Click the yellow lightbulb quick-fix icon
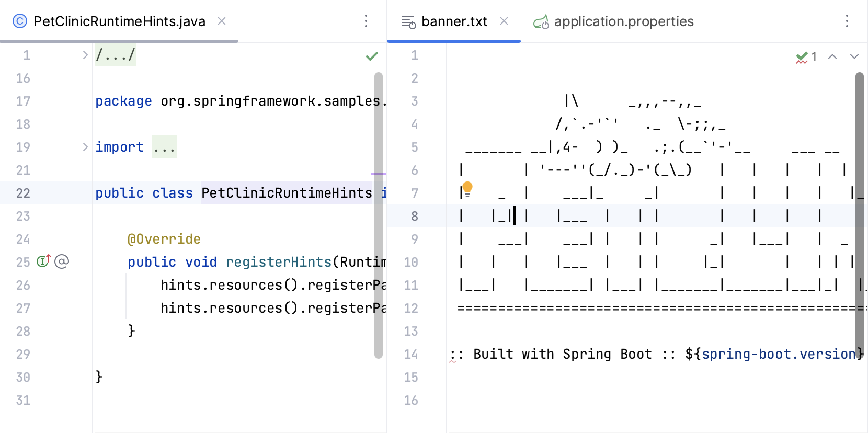Screen dimensions: 868x433 [x=467, y=188]
